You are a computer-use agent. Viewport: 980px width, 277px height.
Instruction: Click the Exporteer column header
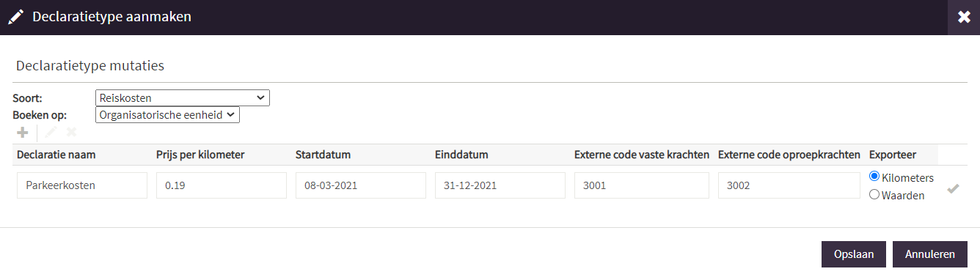[893, 155]
